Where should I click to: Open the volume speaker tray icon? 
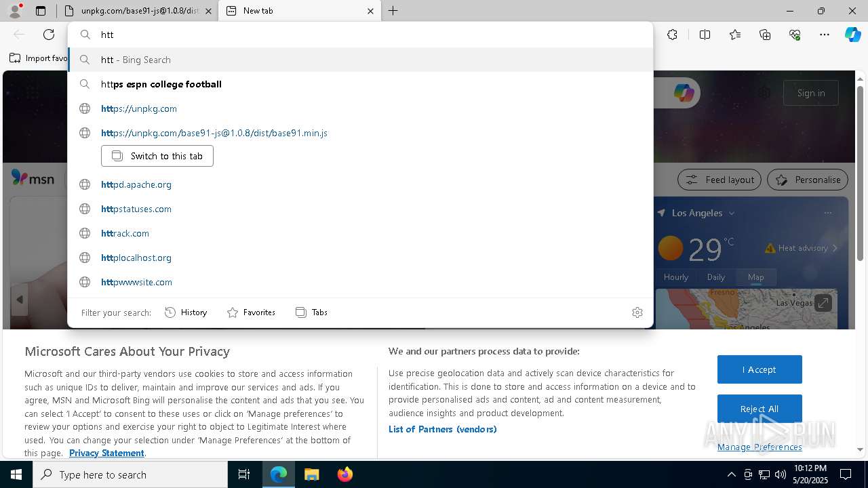781,474
